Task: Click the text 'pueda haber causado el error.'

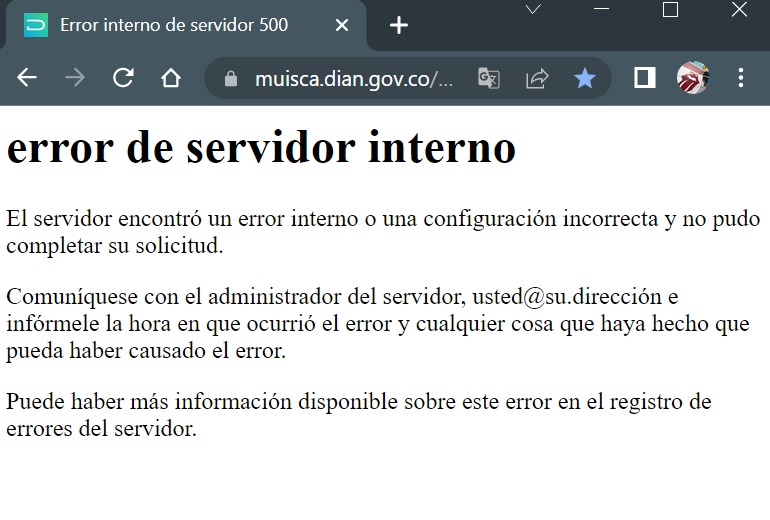Action: click(x=146, y=351)
